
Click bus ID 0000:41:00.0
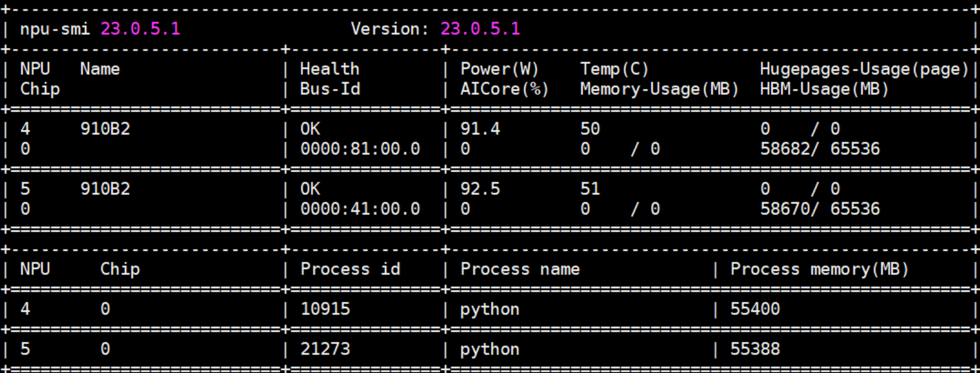click(360, 209)
